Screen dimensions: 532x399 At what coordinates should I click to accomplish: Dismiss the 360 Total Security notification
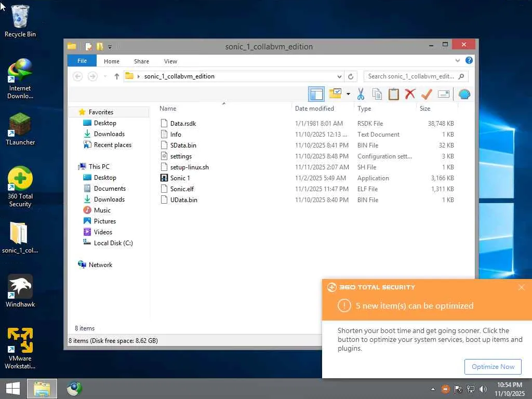[522, 287]
